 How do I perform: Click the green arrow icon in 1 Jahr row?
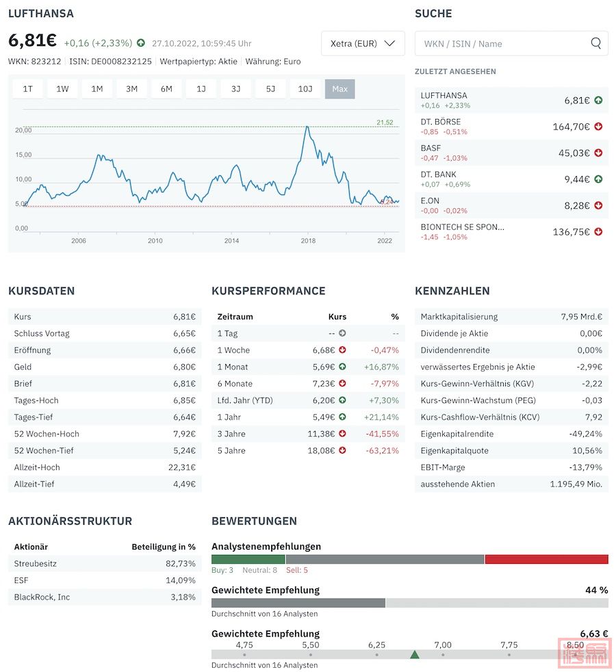(342, 417)
